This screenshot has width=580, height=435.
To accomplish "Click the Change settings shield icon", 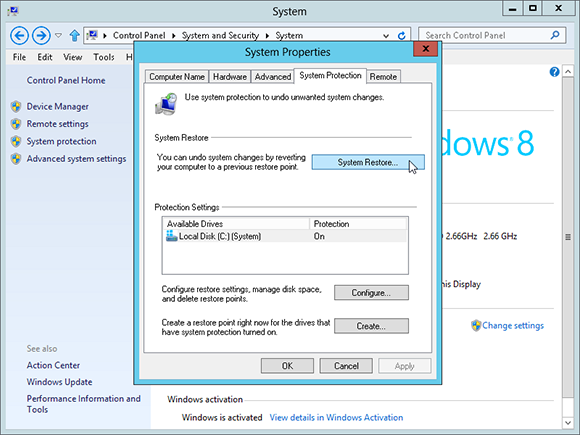I will pos(476,326).
